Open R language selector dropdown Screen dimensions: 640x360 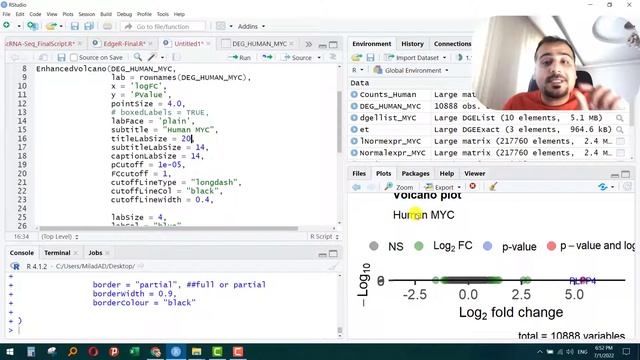click(x=358, y=70)
